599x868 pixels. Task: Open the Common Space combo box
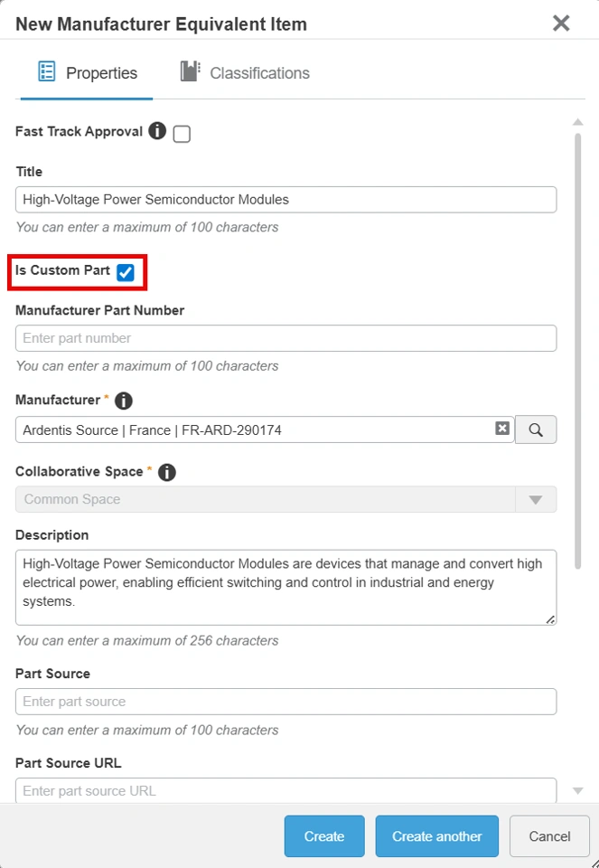tap(286, 499)
